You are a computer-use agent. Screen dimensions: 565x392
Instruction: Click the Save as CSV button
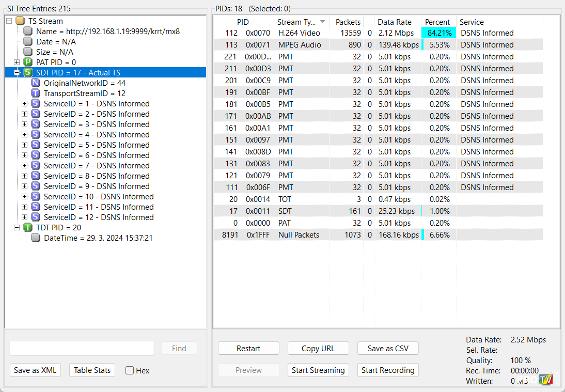pos(387,349)
